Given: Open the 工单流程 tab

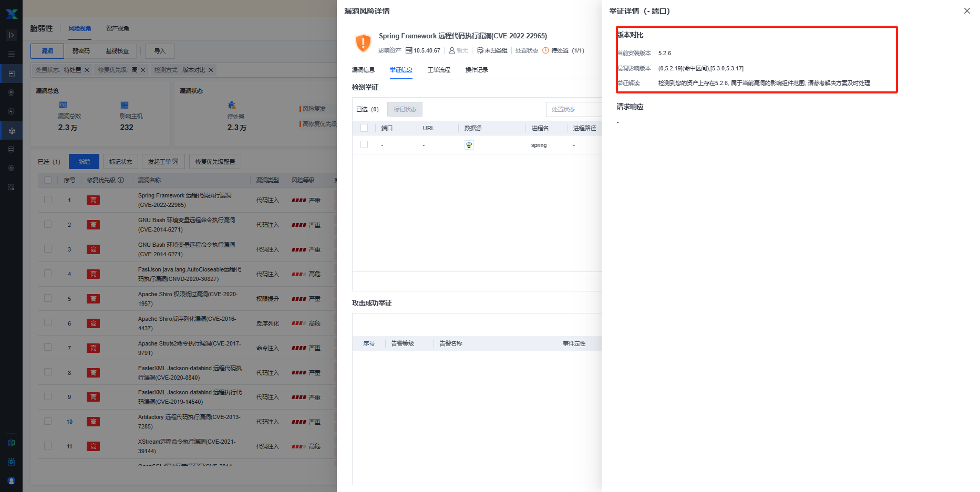Looking at the screenshot, I should (439, 70).
